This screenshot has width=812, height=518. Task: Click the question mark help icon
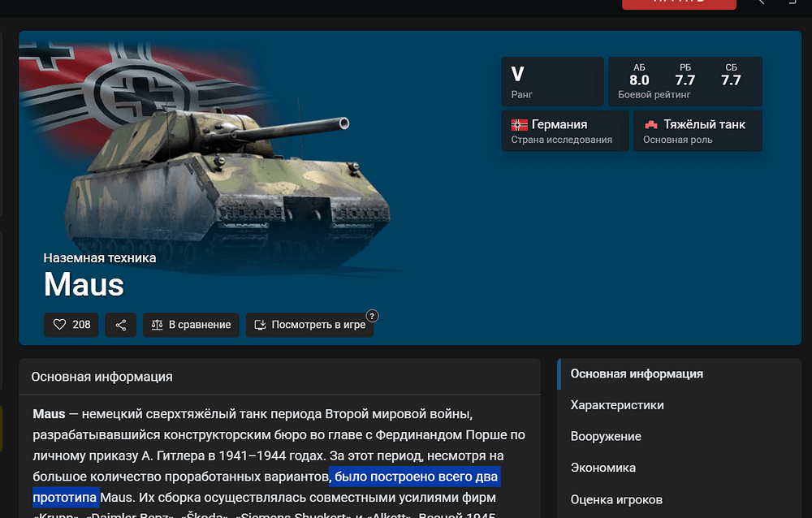click(371, 315)
